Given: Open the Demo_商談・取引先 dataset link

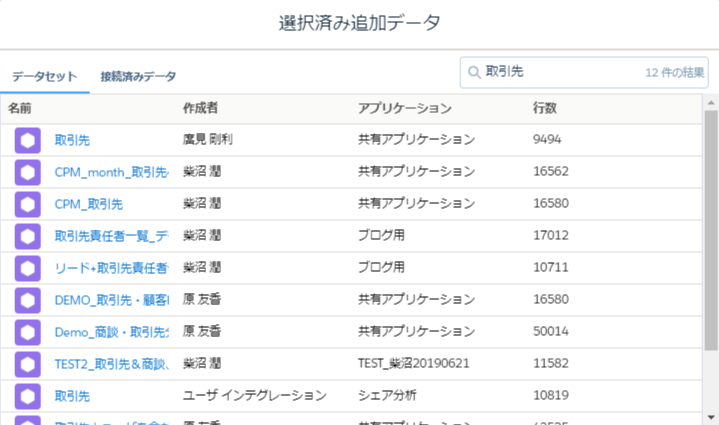Looking at the screenshot, I should pyautogui.click(x=111, y=332).
